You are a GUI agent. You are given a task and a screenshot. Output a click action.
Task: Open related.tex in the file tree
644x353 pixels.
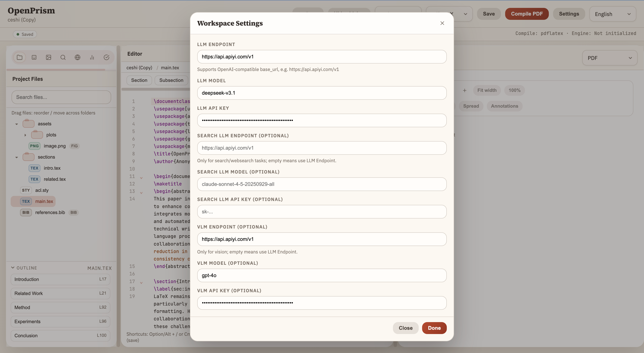tap(55, 179)
